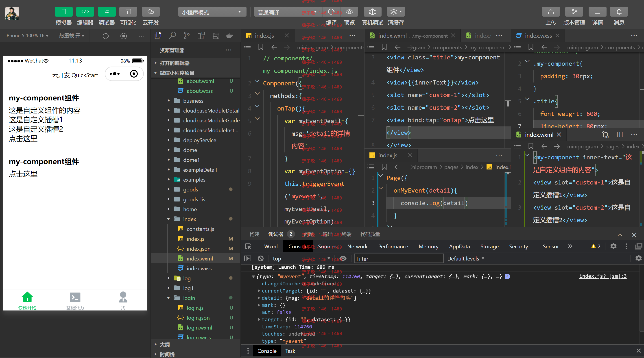Open 云开发 cloud development console
Screen dimensions: 644x358
(x=151, y=12)
